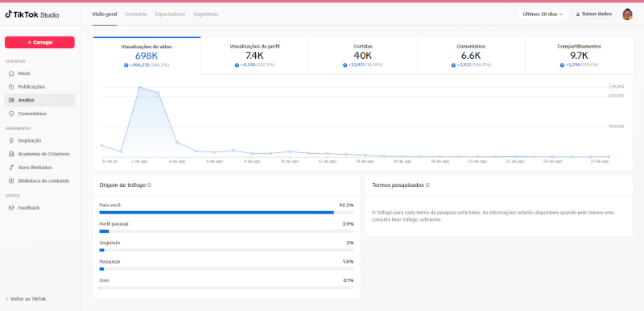Image resolution: width=644 pixels, height=311 pixels.
Task: Click the Seguindo traffic bar
Action: click(x=226, y=251)
